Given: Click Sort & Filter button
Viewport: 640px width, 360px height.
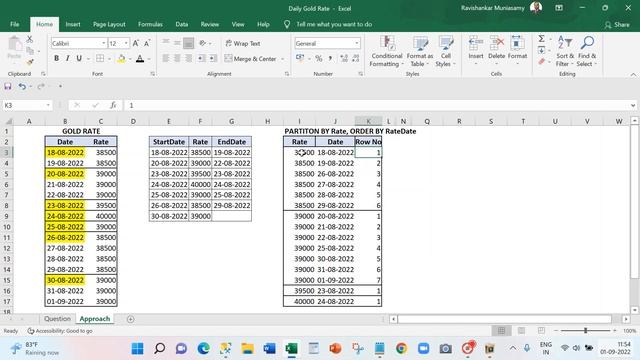Looking at the screenshot, I should click(x=565, y=51).
